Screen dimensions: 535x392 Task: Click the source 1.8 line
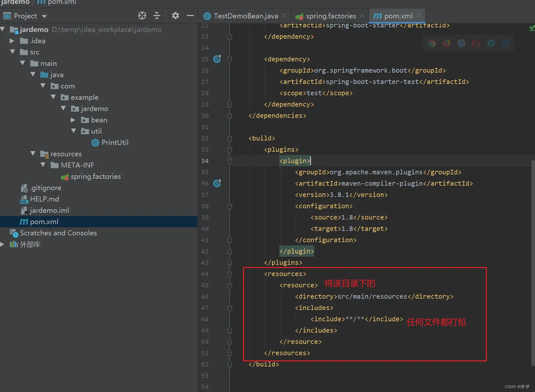pyautogui.click(x=349, y=217)
